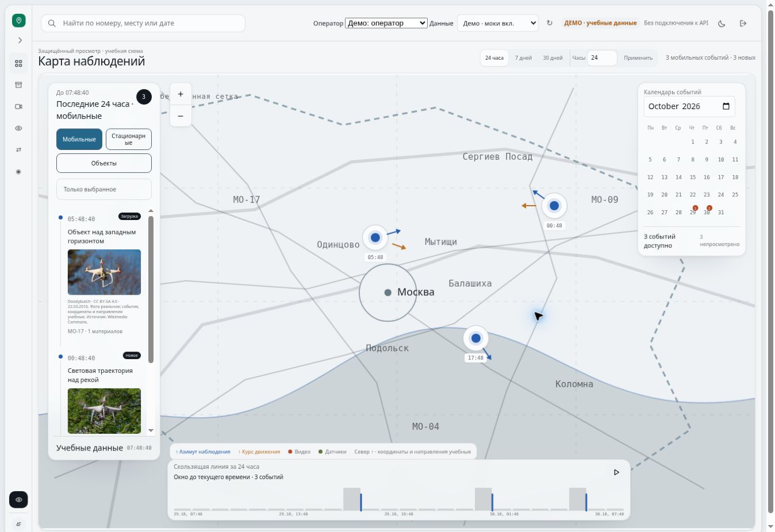Image resolution: width=775 pixels, height=532 pixels.
Task: Select the 7 дней range tab
Action: tap(523, 58)
